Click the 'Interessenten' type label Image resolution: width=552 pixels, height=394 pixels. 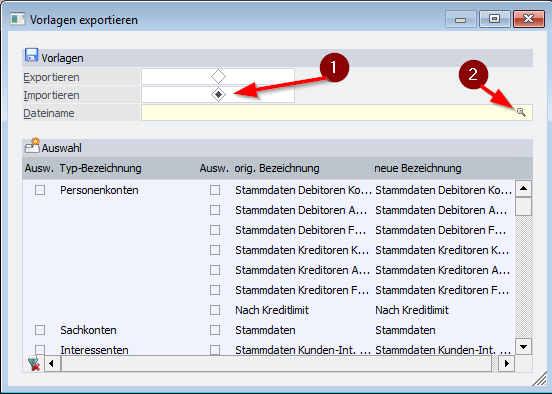(x=94, y=350)
